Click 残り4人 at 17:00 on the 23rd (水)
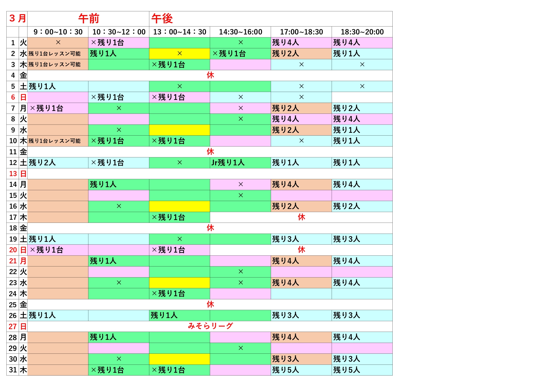The width and height of the screenshot is (555, 392). click(x=285, y=283)
